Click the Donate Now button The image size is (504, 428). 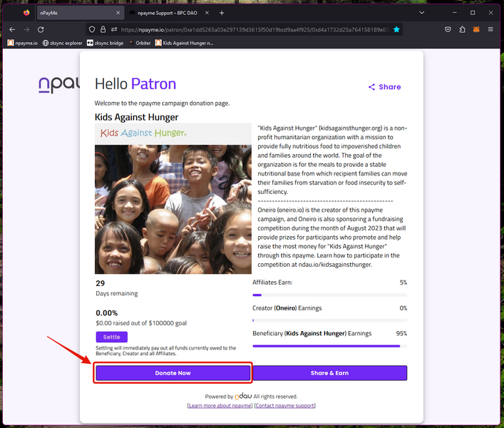[173, 373]
